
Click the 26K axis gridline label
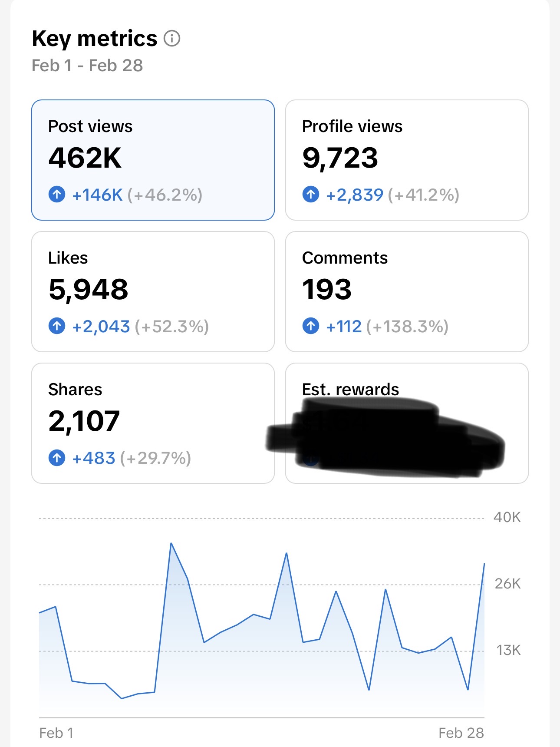coord(507,584)
